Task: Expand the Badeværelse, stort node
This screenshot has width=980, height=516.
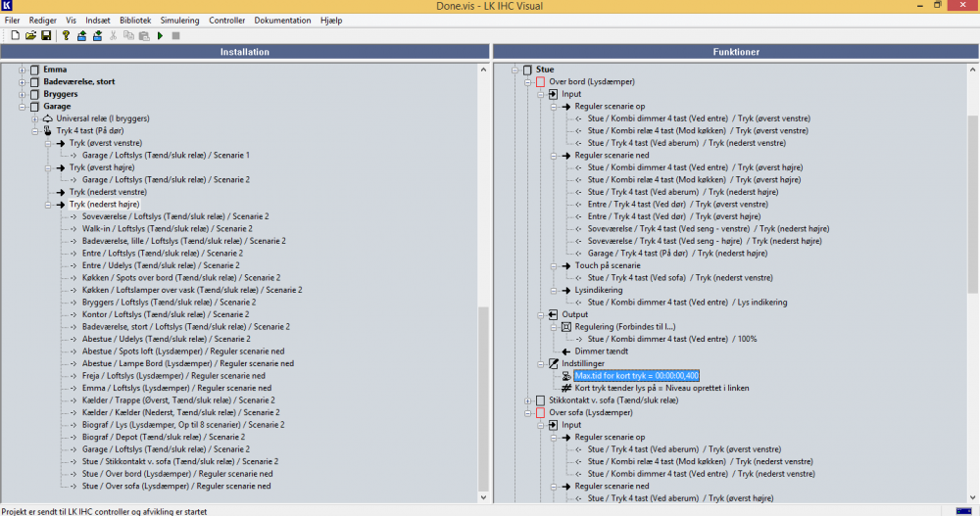Action: click(x=23, y=82)
